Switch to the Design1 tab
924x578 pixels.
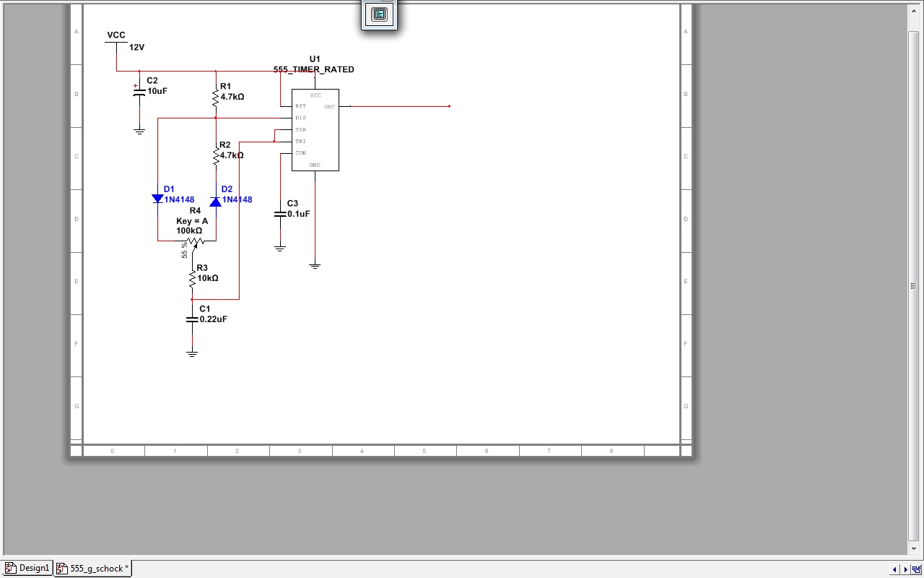point(28,569)
